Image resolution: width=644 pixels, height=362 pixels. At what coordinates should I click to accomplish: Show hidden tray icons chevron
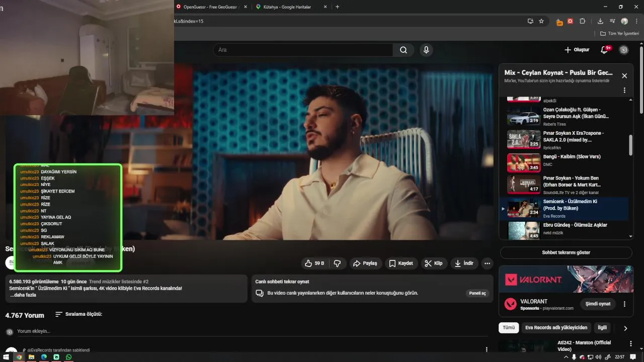point(566,357)
